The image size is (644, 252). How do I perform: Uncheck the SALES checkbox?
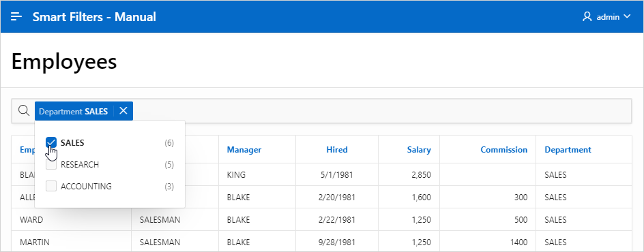51,142
